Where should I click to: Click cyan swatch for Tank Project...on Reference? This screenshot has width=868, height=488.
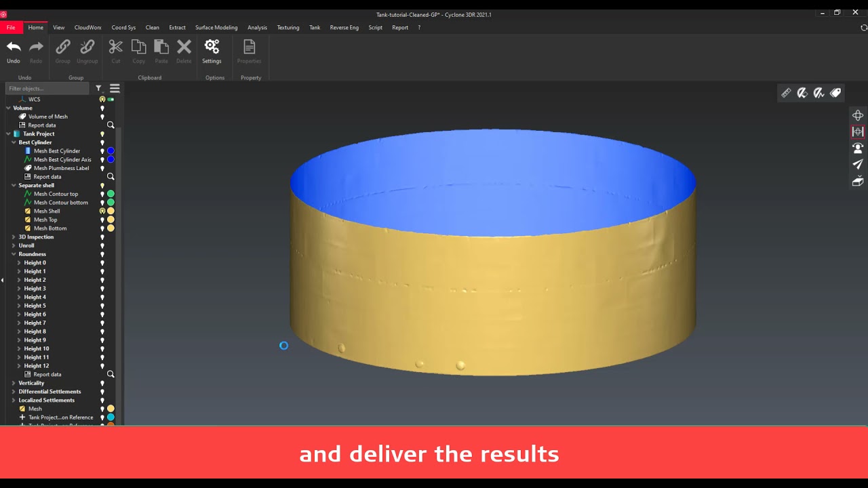111,418
